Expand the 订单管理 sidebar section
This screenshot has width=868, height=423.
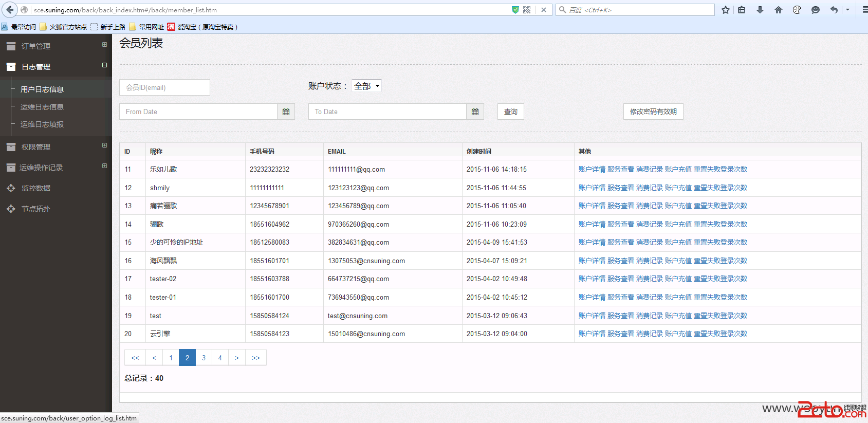105,45
